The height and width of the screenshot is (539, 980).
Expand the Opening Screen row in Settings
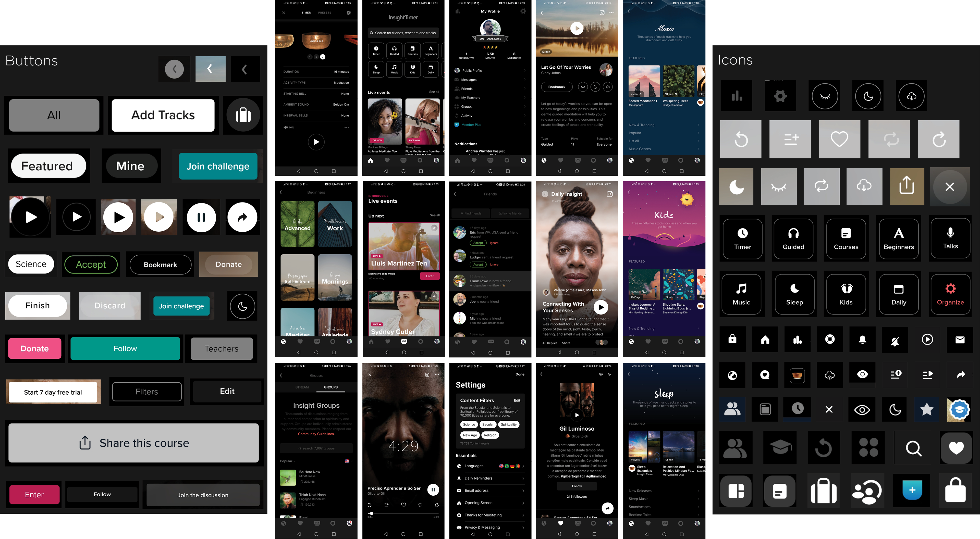tap(490, 503)
